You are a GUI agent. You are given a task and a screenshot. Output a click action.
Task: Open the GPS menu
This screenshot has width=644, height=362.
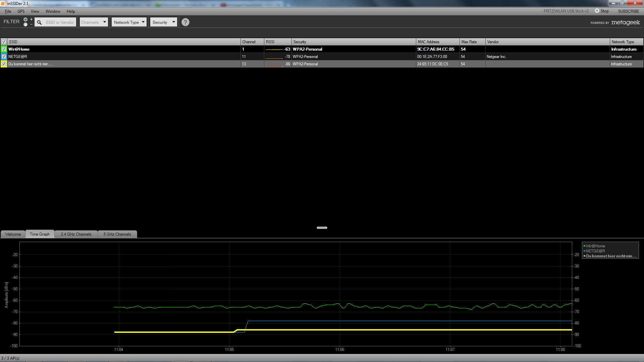click(x=21, y=11)
